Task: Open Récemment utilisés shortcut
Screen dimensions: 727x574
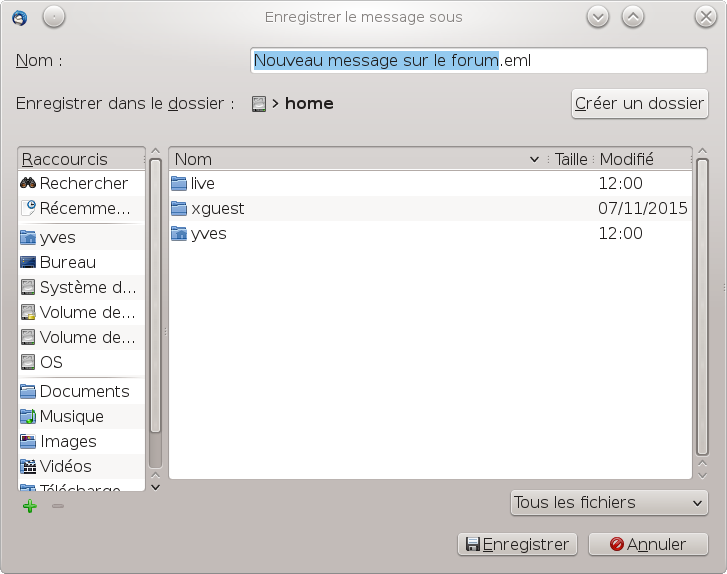Action: click(x=84, y=208)
